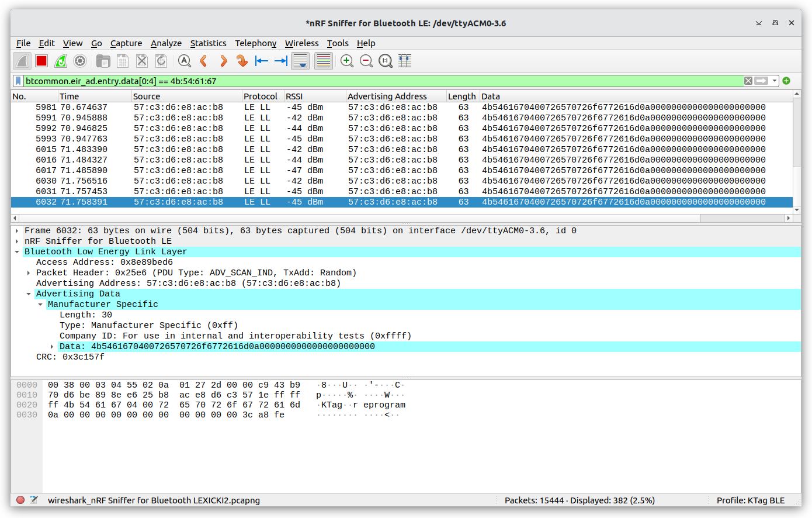The width and height of the screenshot is (812, 518).
Task: Expand the Data 4b5461... field node
Action: point(52,347)
